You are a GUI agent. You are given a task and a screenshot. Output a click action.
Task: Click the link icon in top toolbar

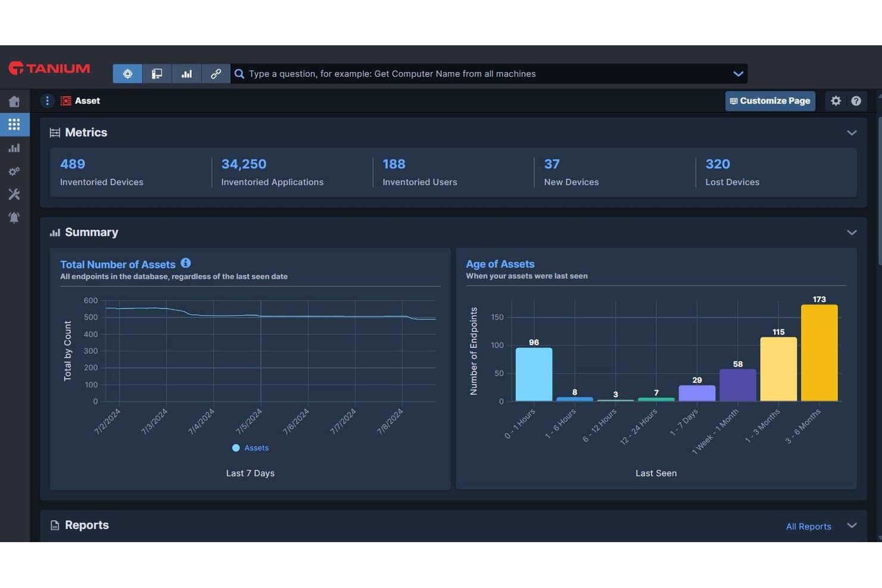pos(216,74)
